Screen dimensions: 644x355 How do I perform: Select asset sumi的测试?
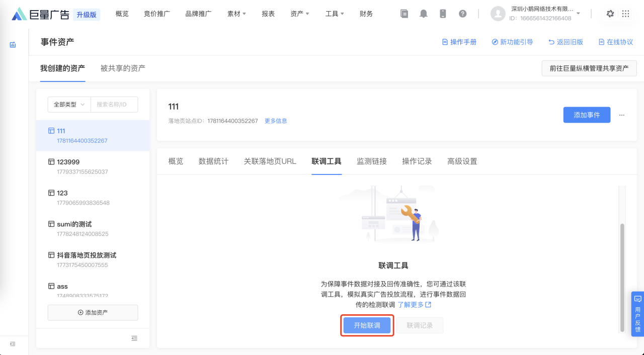click(93, 229)
